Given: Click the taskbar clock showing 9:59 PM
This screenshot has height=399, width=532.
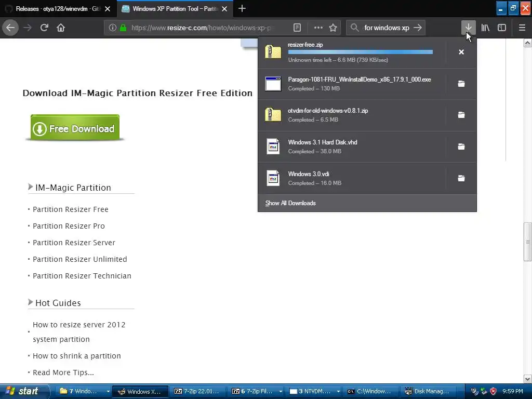Looking at the screenshot, I should (513, 391).
